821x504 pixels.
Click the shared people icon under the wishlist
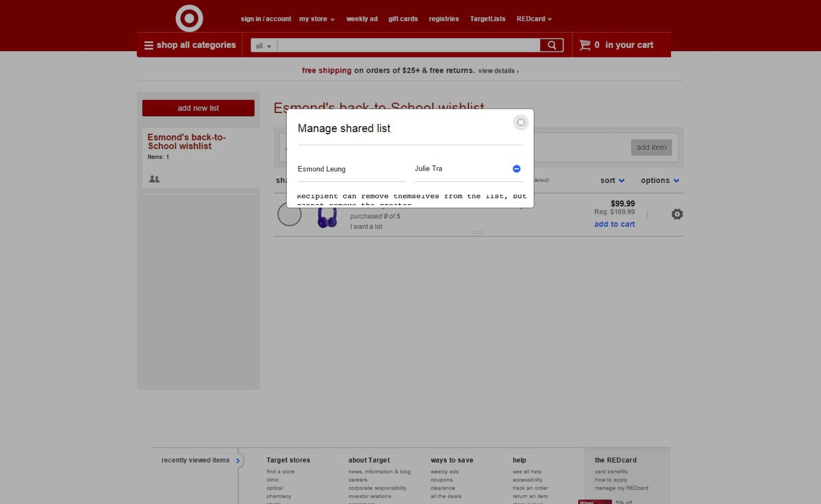tap(154, 179)
